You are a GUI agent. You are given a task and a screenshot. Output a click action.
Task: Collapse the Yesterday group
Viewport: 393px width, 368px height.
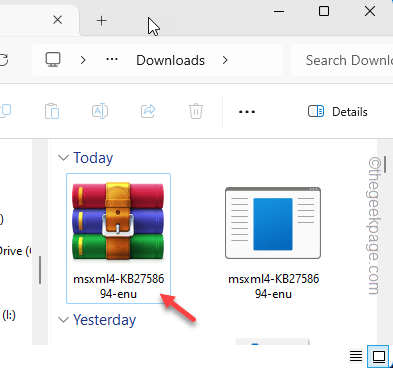[63, 320]
